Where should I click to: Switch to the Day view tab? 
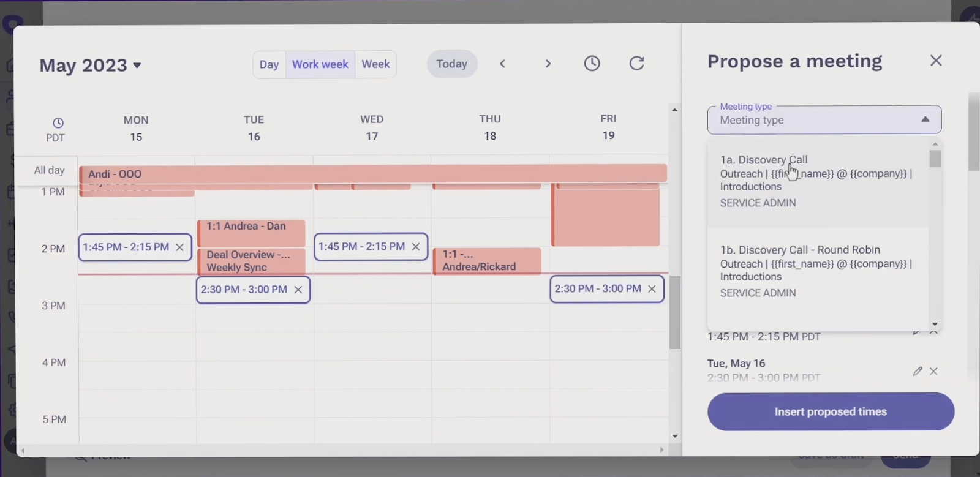[269, 64]
